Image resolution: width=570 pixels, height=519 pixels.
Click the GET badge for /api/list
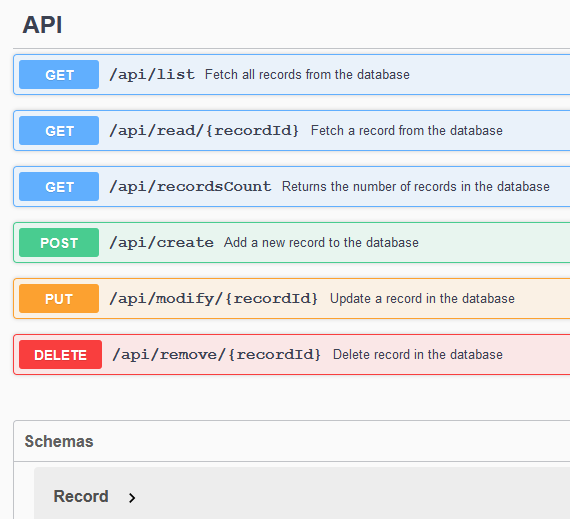[x=59, y=75]
